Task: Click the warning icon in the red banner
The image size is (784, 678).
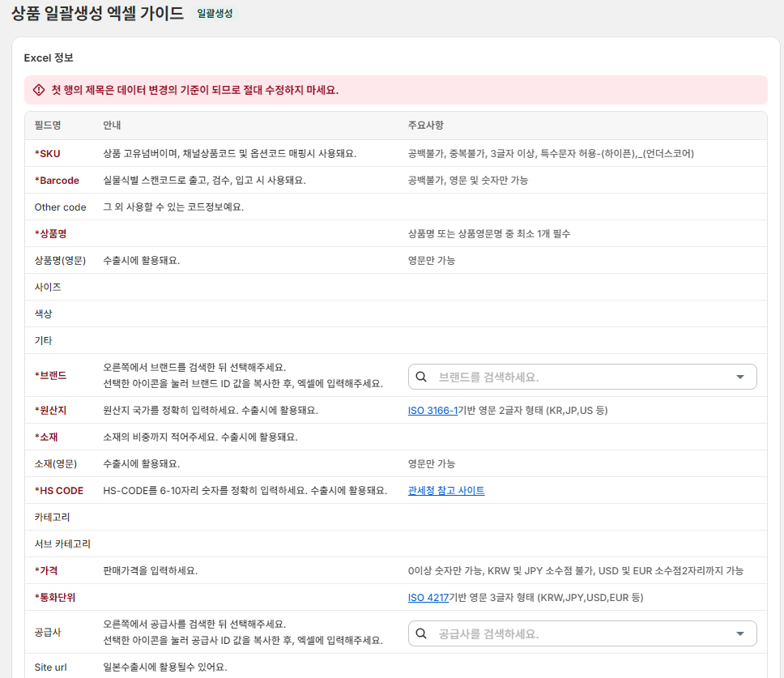Action: click(39, 90)
